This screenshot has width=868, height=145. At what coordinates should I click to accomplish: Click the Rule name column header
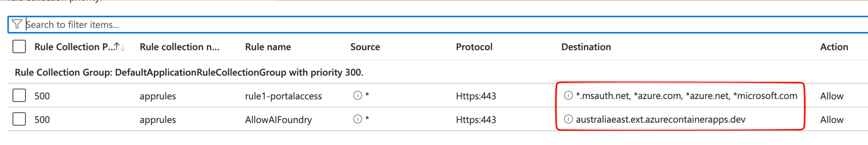tap(268, 47)
